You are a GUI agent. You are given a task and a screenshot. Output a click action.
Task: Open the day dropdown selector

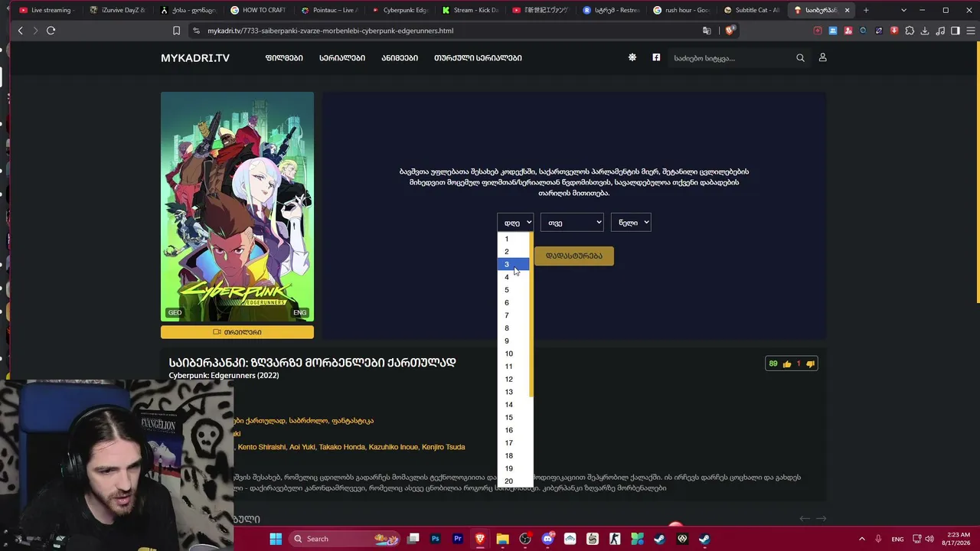515,223
